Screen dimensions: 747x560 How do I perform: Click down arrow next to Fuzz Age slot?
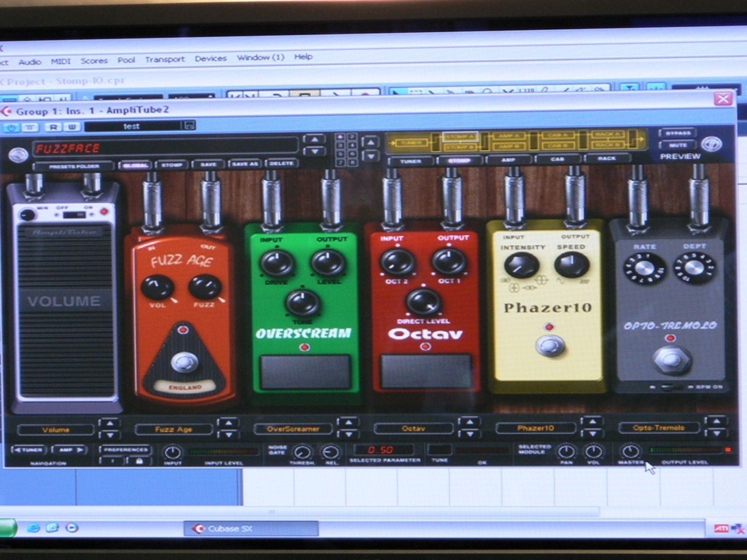[228, 435]
